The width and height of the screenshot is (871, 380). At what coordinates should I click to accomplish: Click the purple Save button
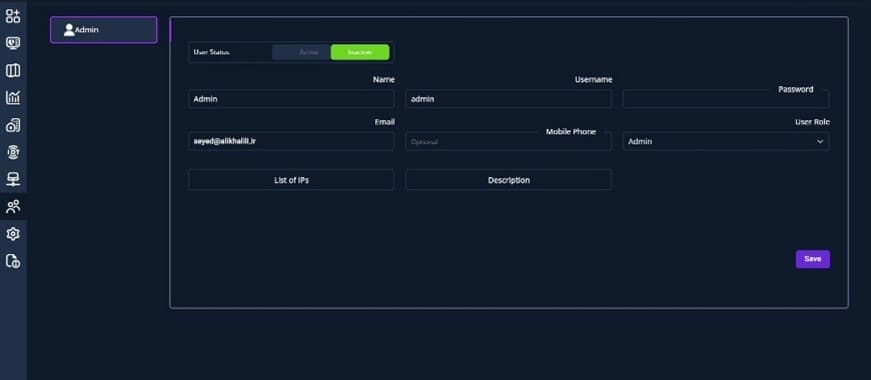pos(813,259)
